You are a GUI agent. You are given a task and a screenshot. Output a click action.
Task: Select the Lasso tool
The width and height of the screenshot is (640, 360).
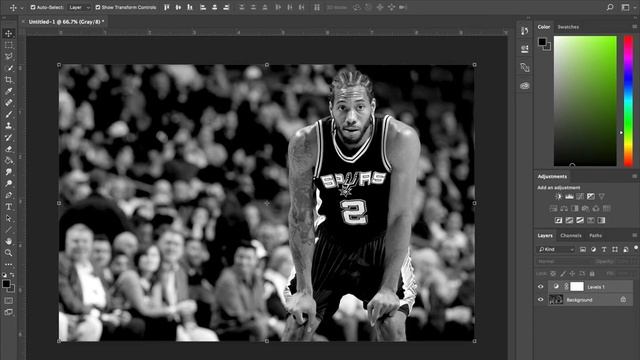click(9, 56)
